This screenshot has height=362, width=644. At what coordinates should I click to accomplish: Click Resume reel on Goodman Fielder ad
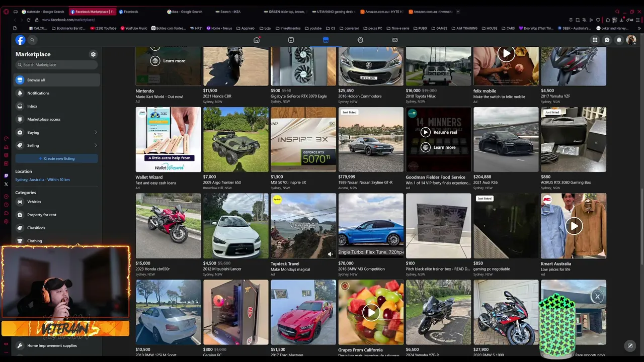click(439, 132)
